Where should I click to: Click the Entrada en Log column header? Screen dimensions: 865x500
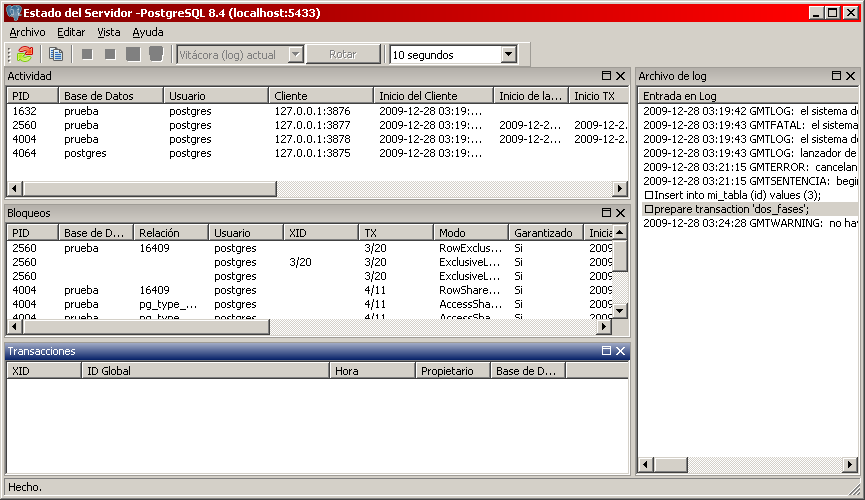tap(749, 95)
